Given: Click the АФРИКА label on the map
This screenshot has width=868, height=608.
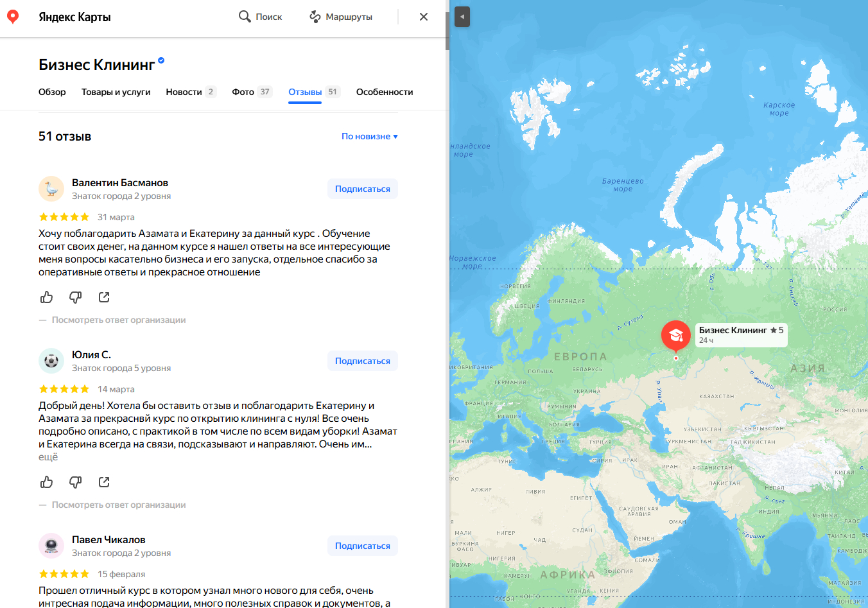Looking at the screenshot, I should pos(568,575).
